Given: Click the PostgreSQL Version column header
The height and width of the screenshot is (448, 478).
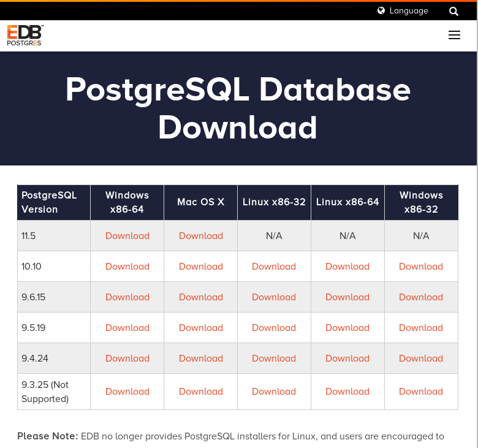Looking at the screenshot, I should tap(49, 202).
